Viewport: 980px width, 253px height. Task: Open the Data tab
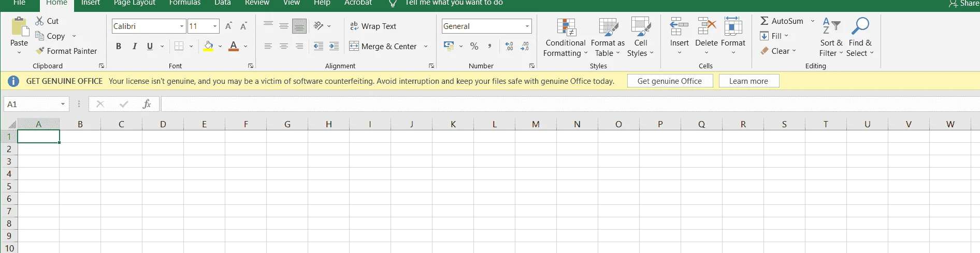point(223,3)
